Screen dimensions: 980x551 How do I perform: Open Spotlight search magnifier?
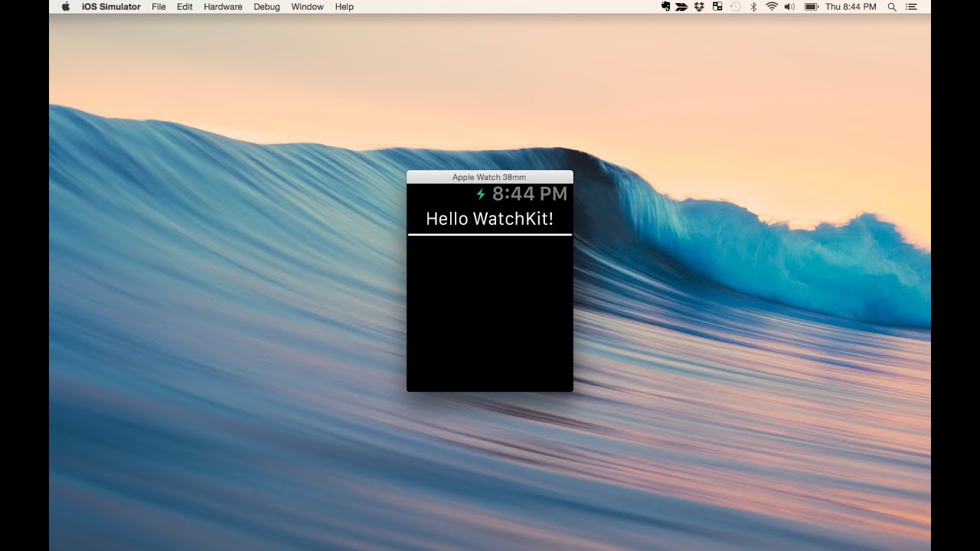(892, 7)
